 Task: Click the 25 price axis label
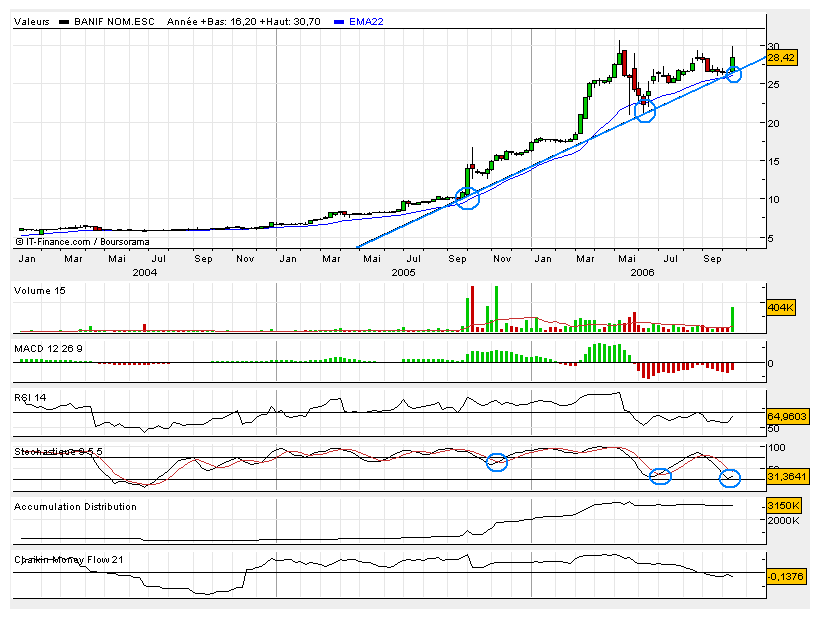tap(774, 84)
